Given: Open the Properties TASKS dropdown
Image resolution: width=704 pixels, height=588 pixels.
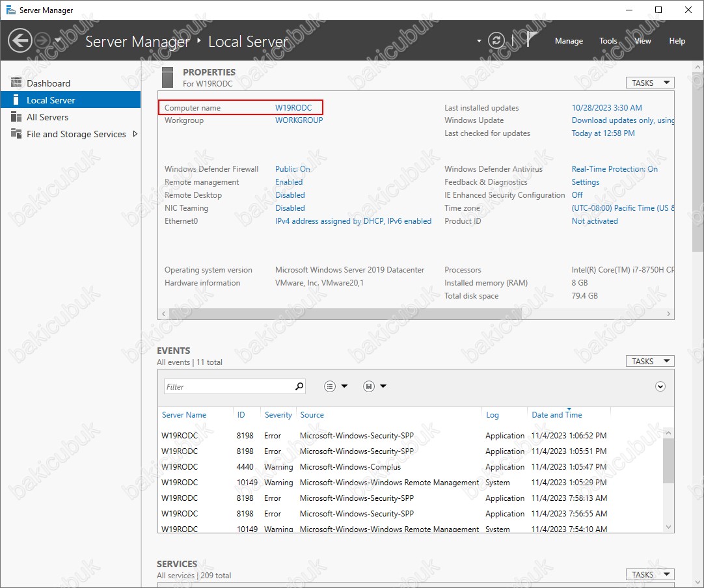Looking at the screenshot, I should [650, 83].
